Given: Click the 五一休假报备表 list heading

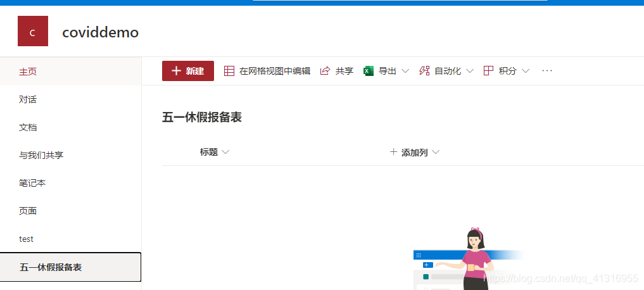Looking at the screenshot, I should click(201, 118).
